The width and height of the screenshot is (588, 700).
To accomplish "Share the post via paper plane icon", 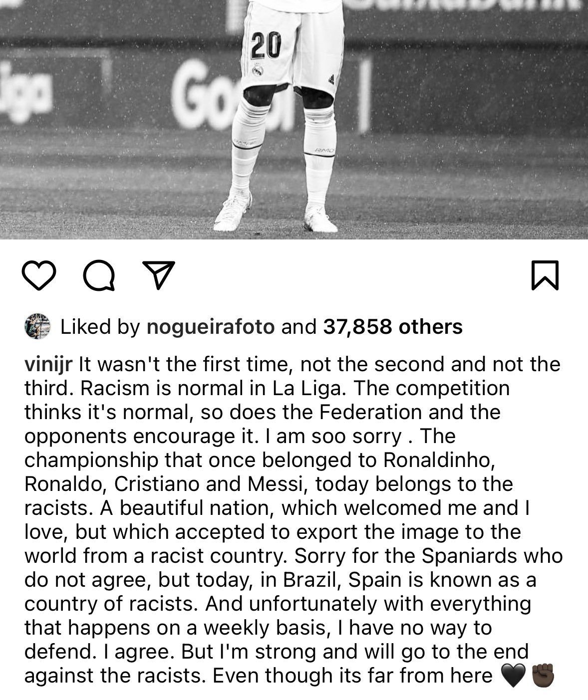I will (158, 274).
